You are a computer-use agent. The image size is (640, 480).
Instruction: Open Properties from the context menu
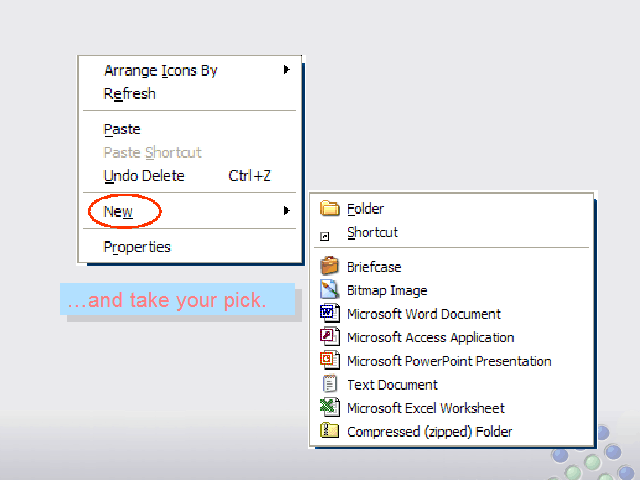point(137,247)
